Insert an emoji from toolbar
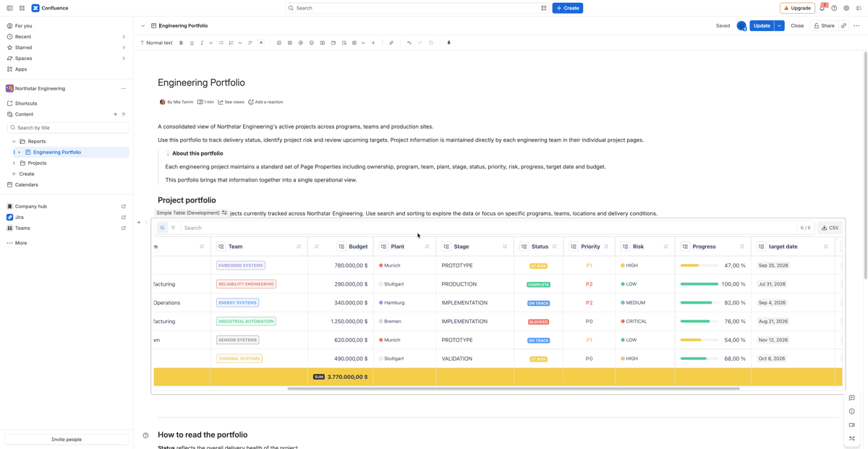 [x=312, y=43]
